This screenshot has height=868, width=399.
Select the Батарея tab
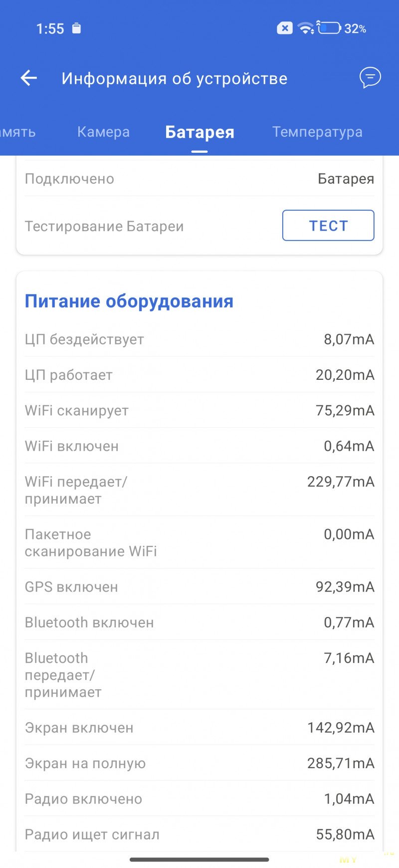(199, 132)
